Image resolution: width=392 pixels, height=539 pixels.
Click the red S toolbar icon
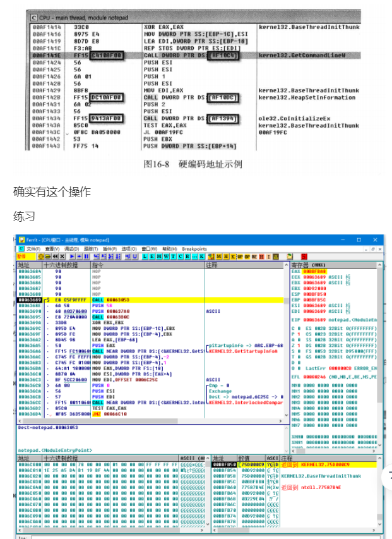(x=304, y=256)
